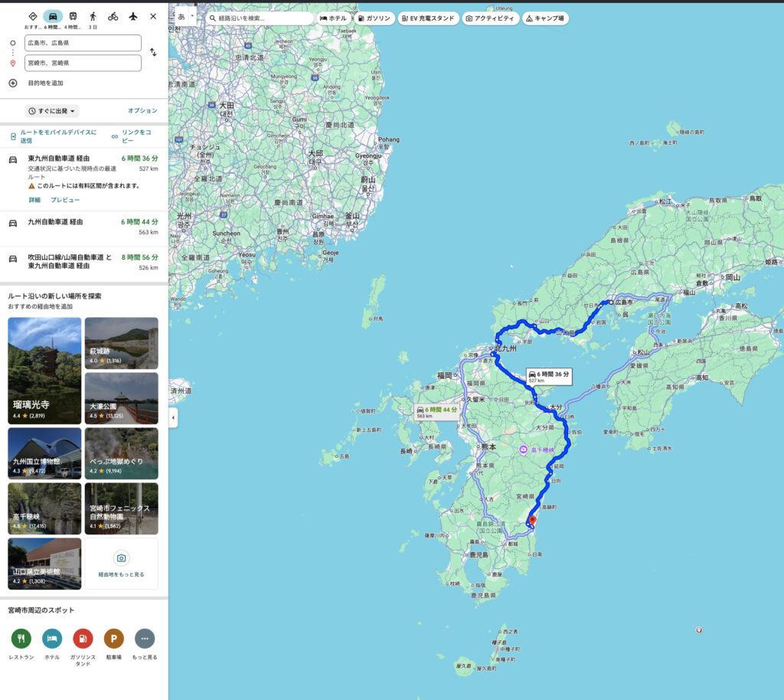Focus the 経路沿いを検索 search box
The height and width of the screenshot is (700, 784).
click(260, 18)
